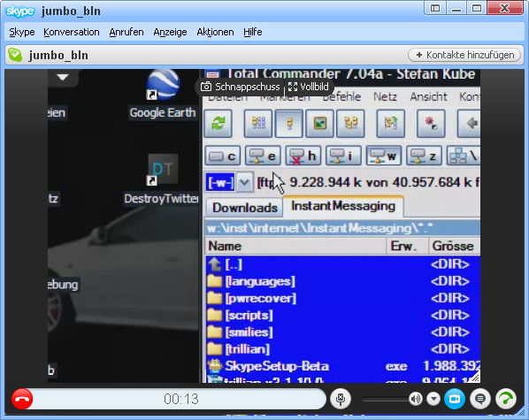Show the chat message panel
The height and width of the screenshot is (420, 529).
click(480, 399)
